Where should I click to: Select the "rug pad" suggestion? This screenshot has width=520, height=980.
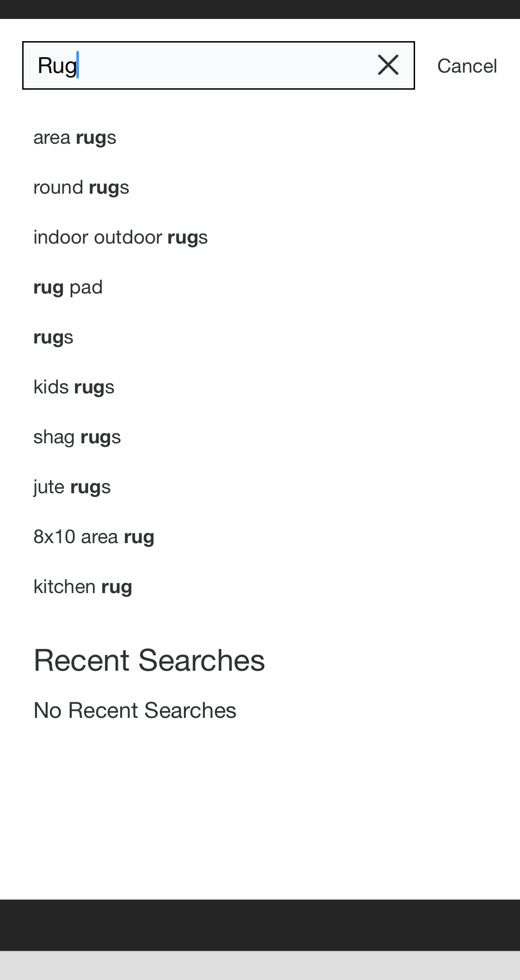pyautogui.click(x=68, y=288)
